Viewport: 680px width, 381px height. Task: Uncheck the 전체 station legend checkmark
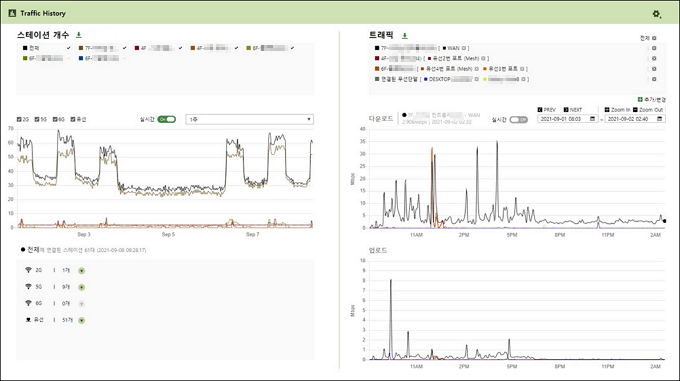(69, 48)
